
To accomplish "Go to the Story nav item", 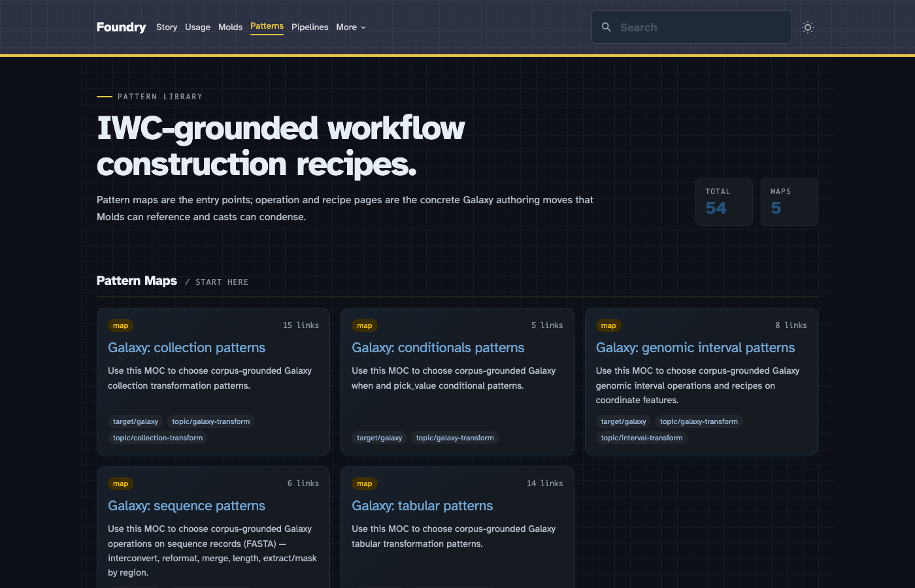I will pyautogui.click(x=167, y=27).
